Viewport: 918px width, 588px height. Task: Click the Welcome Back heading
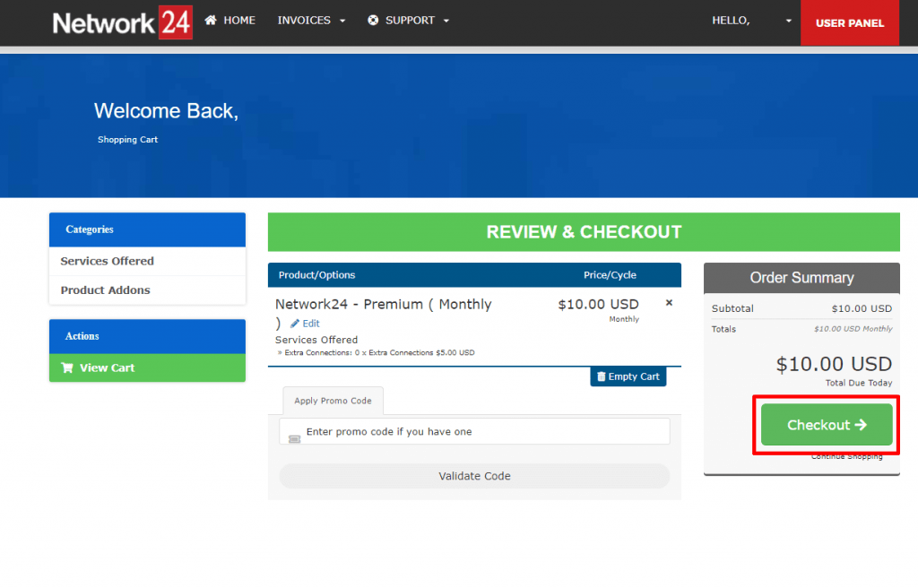pos(166,110)
